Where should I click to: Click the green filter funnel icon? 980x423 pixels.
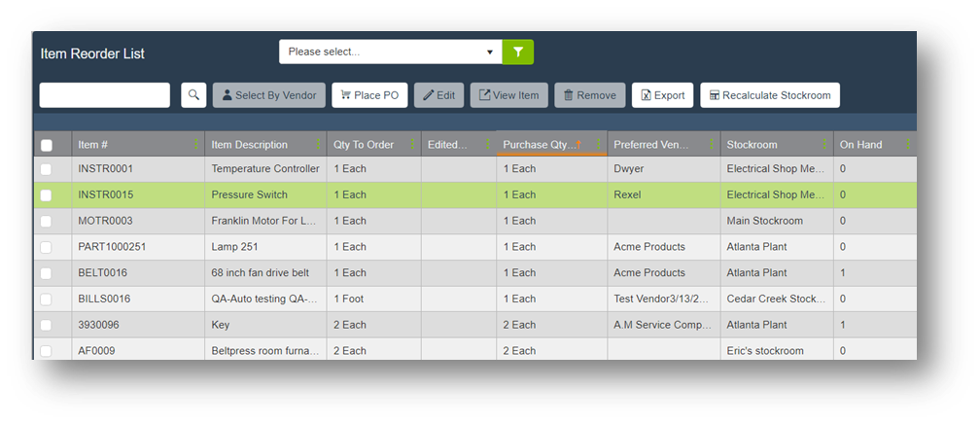coord(517,52)
